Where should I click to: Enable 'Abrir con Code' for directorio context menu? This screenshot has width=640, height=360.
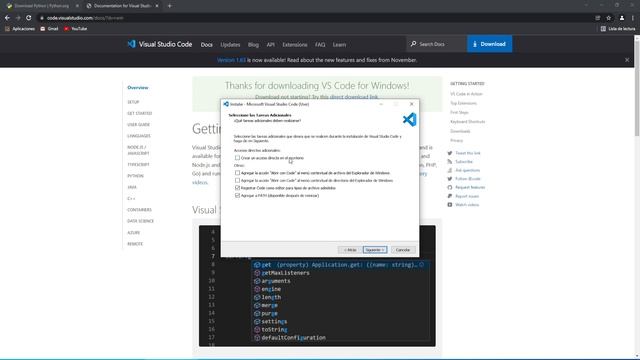(x=237, y=180)
